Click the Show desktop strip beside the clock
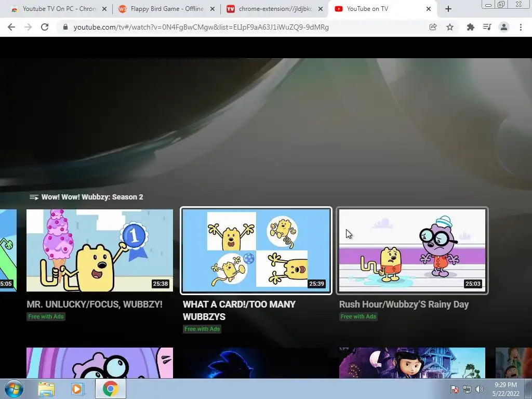The image size is (532, 399). click(528, 389)
